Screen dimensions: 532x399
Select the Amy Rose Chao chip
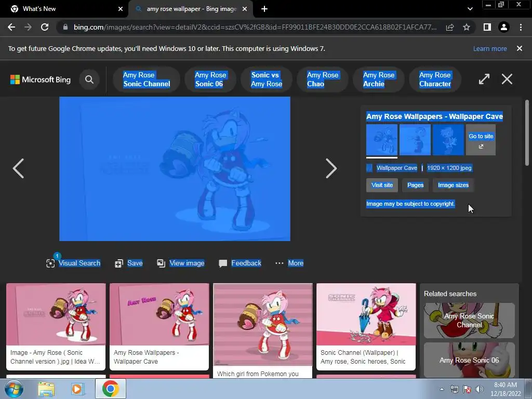click(323, 79)
